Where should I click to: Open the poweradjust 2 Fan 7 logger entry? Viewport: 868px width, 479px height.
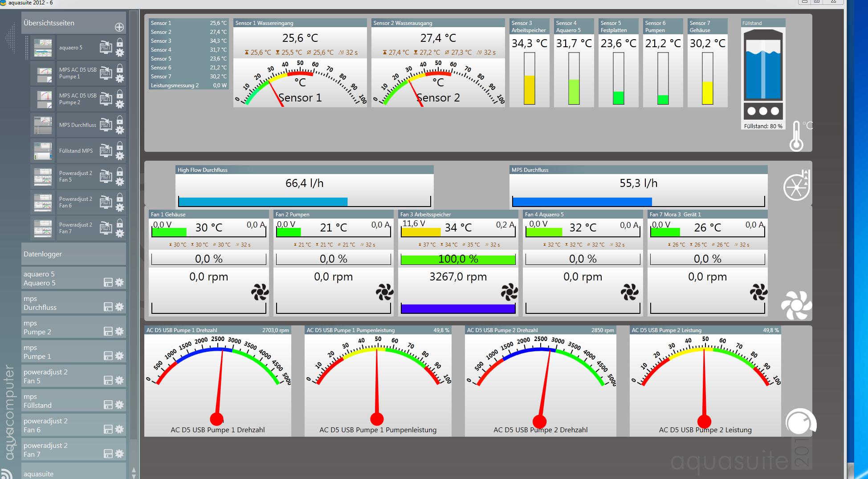(58, 450)
